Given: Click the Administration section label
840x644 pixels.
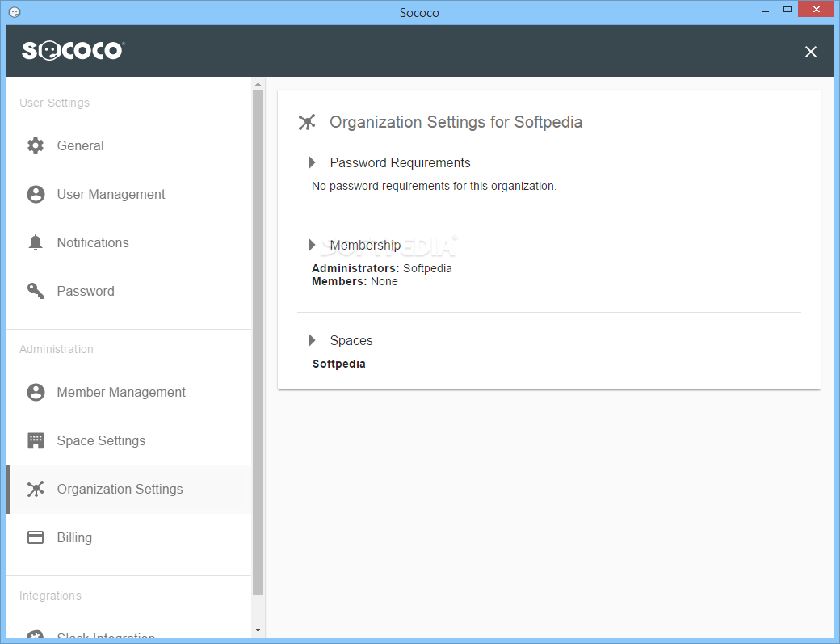Looking at the screenshot, I should pyautogui.click(x=57, y=349).
